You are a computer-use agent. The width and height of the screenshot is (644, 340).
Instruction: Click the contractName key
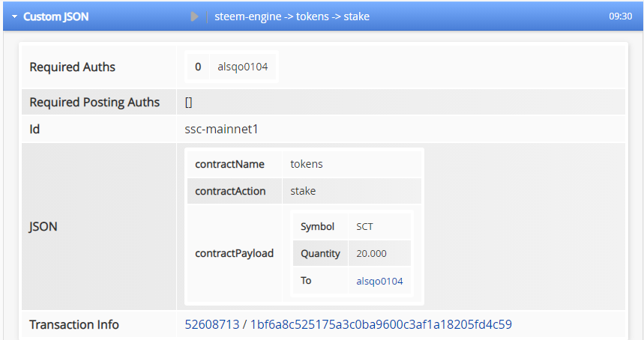[x=229, y=164]
